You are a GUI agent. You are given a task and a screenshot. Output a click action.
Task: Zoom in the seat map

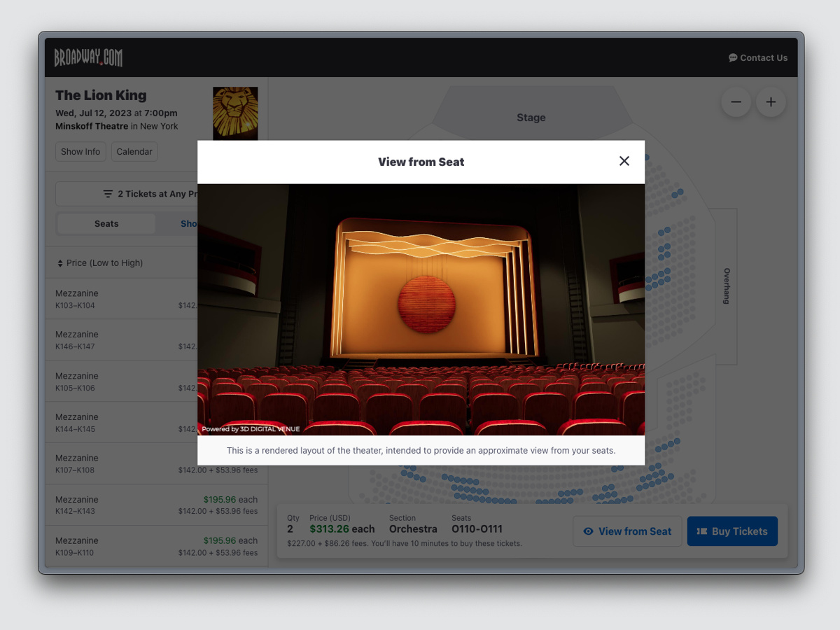click(771, 102)
